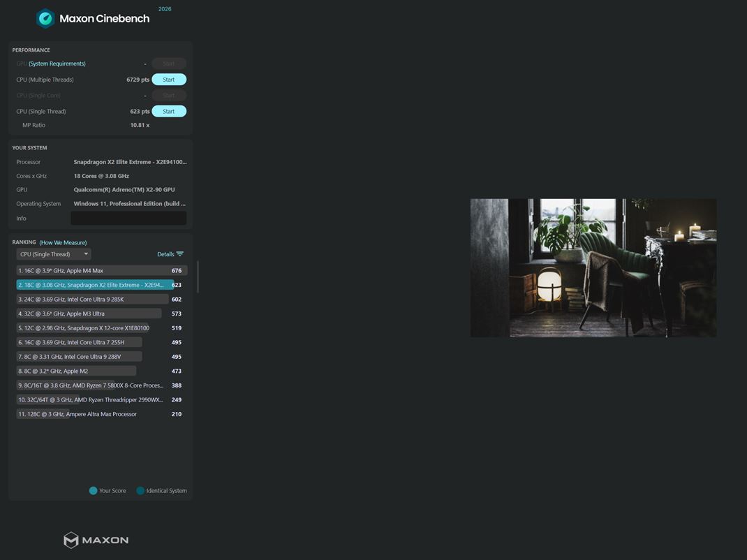Open the System Requirements link

[57, 64]
